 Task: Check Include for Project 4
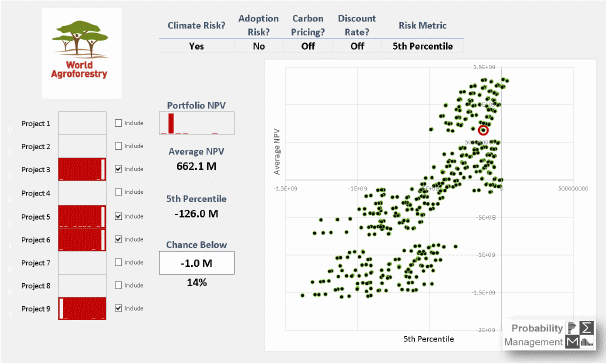pos(118,192)
